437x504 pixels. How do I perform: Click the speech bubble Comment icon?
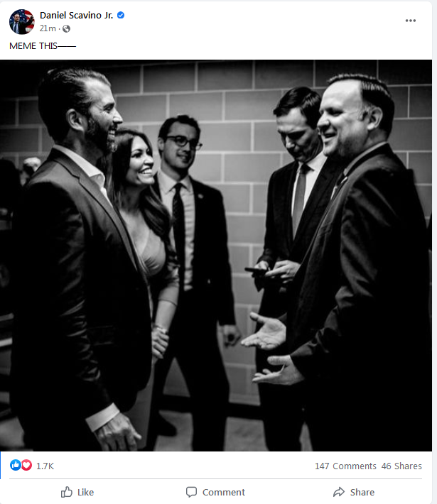tap(191, 492)
